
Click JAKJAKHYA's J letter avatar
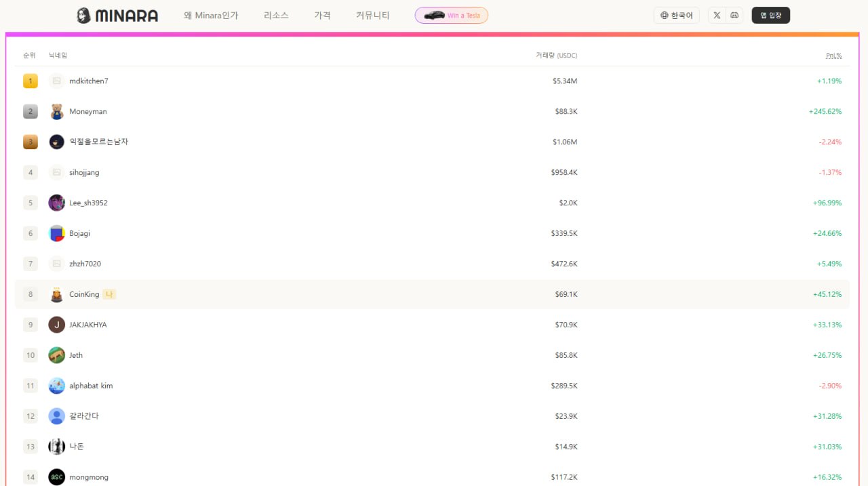click(x=57, y=325)
